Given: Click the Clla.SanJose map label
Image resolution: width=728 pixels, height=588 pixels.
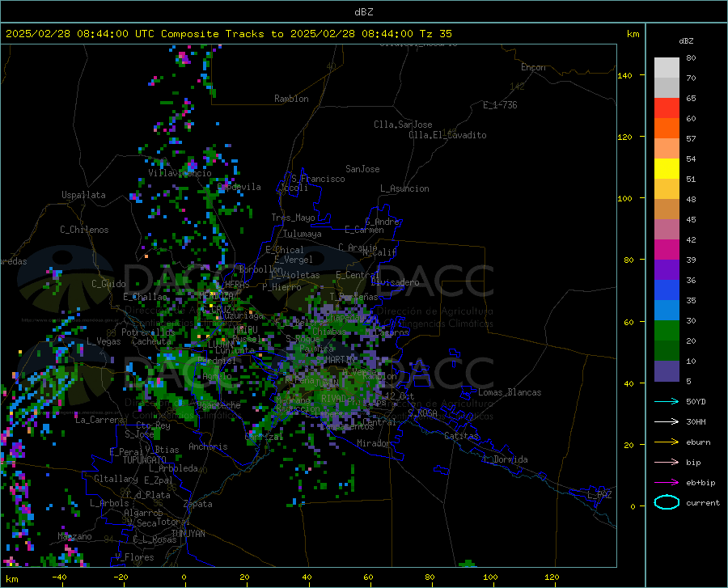Looking at the screenshot, I should coord(403,125).
